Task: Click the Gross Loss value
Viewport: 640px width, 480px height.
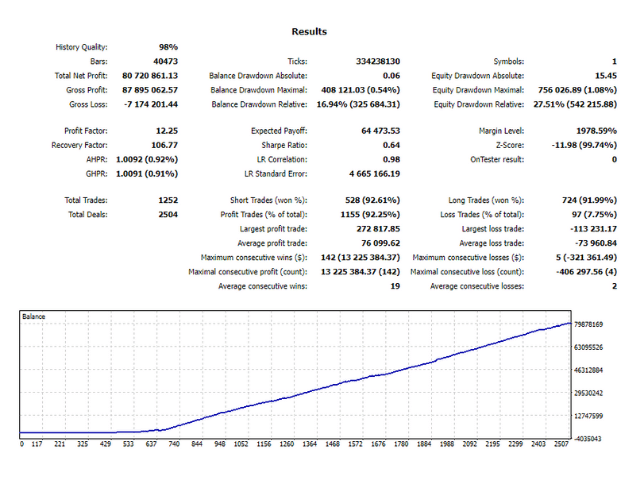Action: pyautogui.click(x=151, y=103)
